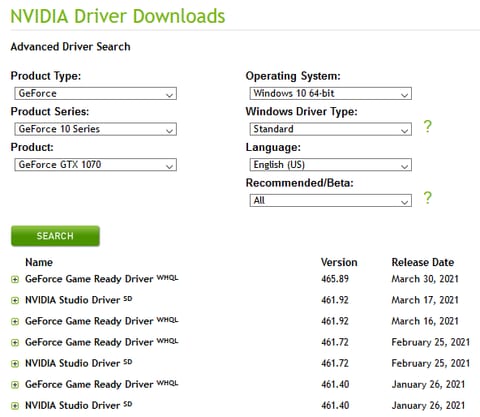Click the green SEARCH button
The width and height of the screenshot is (480, 417).
(x=55, y=236)
